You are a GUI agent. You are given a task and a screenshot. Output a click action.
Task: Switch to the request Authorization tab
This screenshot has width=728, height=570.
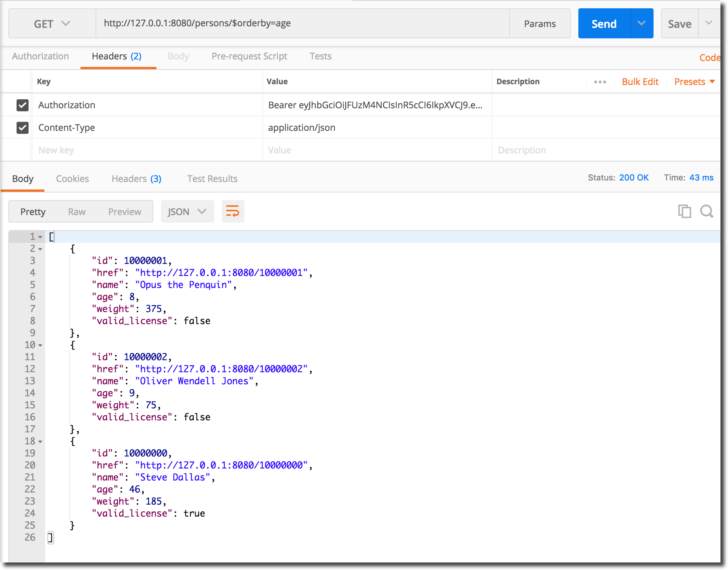(x=40, y=56)
